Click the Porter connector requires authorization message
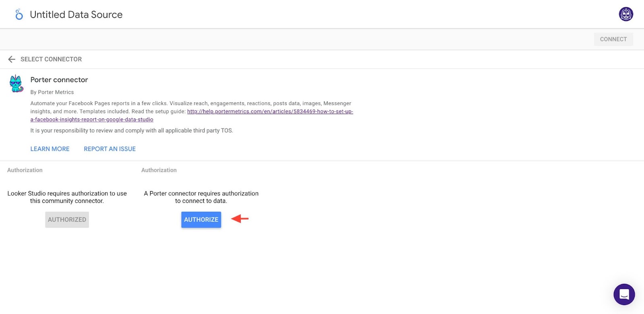The width and height of the screenshot is (644, 314). click(201, 197)
